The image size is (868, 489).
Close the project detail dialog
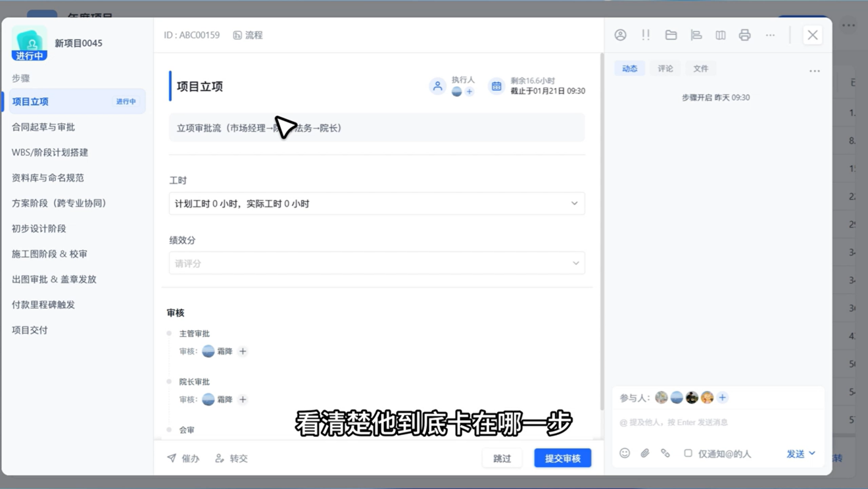pyautogui.click(x=813, y=35)
